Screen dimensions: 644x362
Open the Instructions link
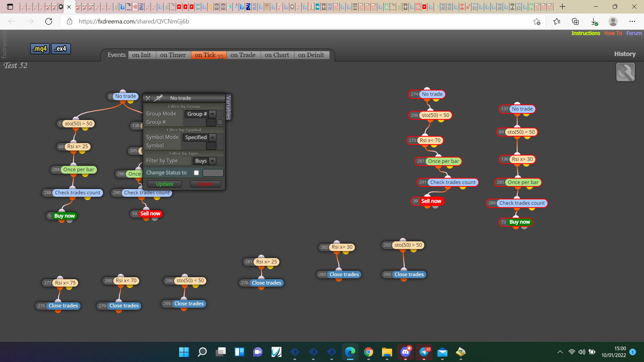[586, 33]
